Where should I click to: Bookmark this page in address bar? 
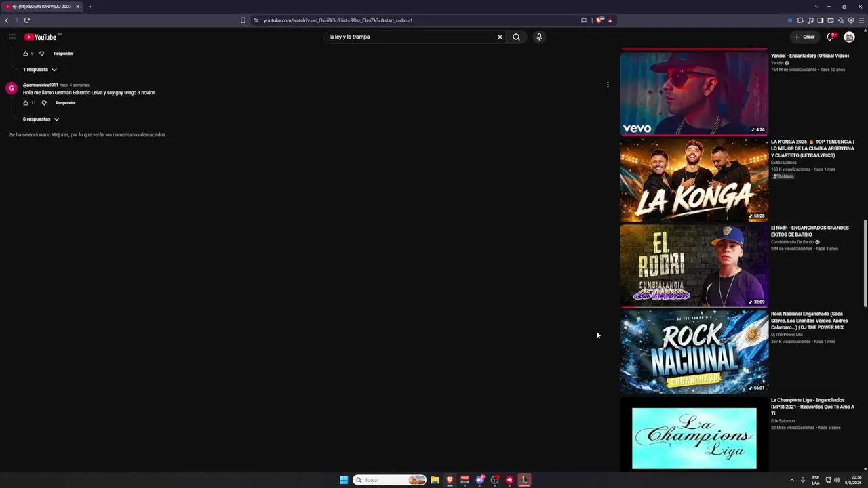243,20
